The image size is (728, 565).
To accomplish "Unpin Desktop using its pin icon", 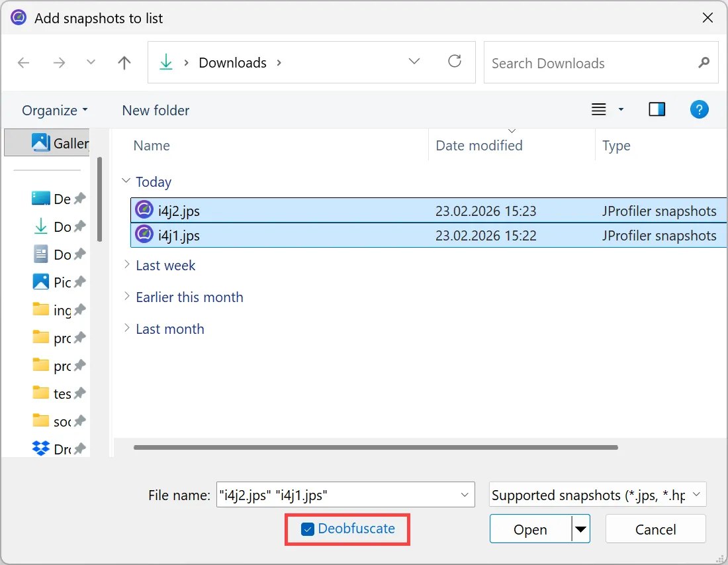I will point(79,198).
